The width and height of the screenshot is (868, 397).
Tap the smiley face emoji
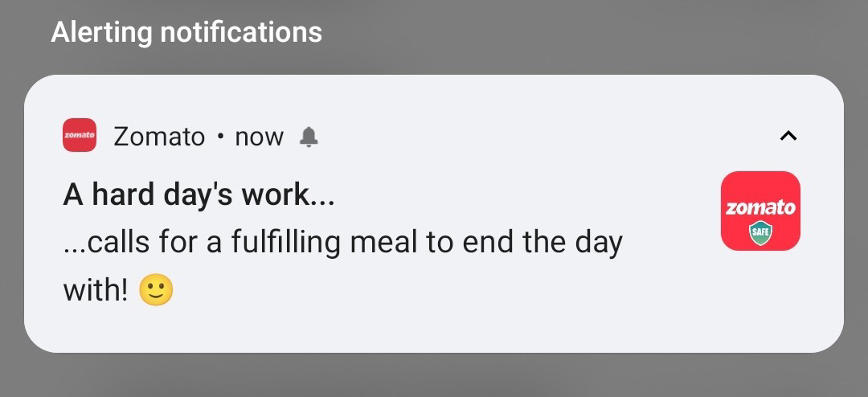click(x=156, y=290)
